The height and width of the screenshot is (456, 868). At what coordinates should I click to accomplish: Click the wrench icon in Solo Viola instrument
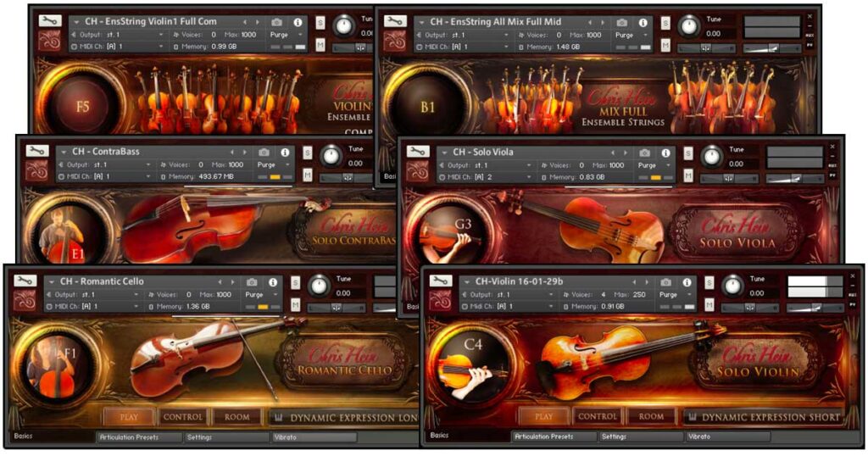pos(417,151)
